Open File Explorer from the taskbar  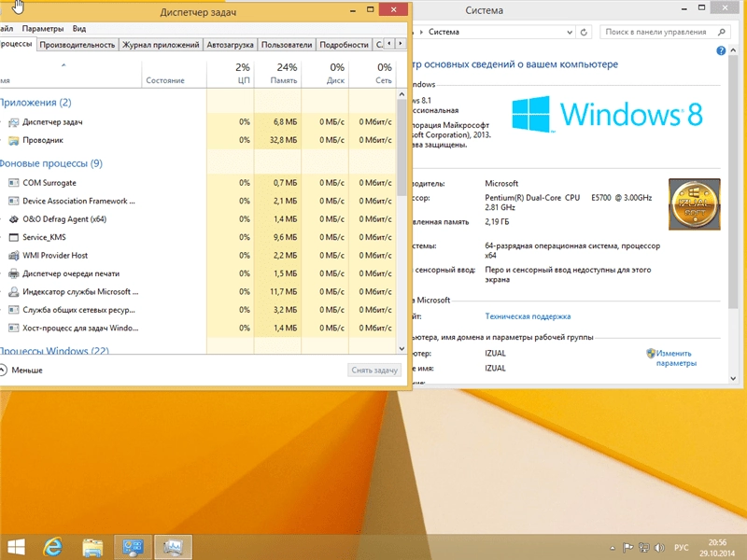pyautogui.click(x=92, y=548)
